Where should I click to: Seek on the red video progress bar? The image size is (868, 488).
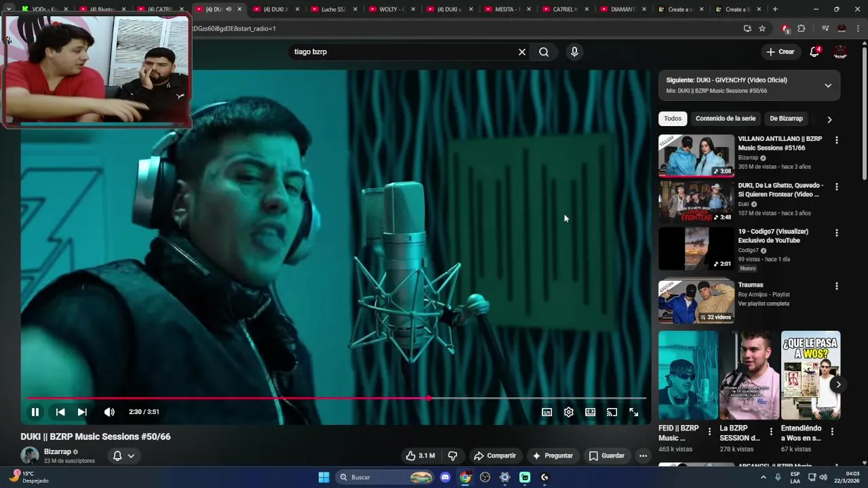[x=336, y=398]
